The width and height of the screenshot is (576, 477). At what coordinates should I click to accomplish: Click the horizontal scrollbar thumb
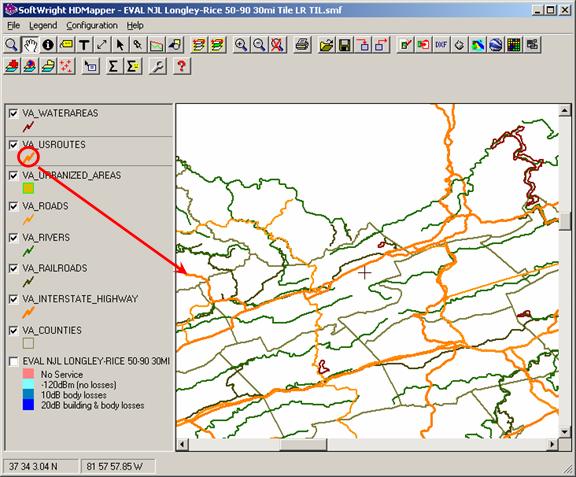tap(303, 445)
